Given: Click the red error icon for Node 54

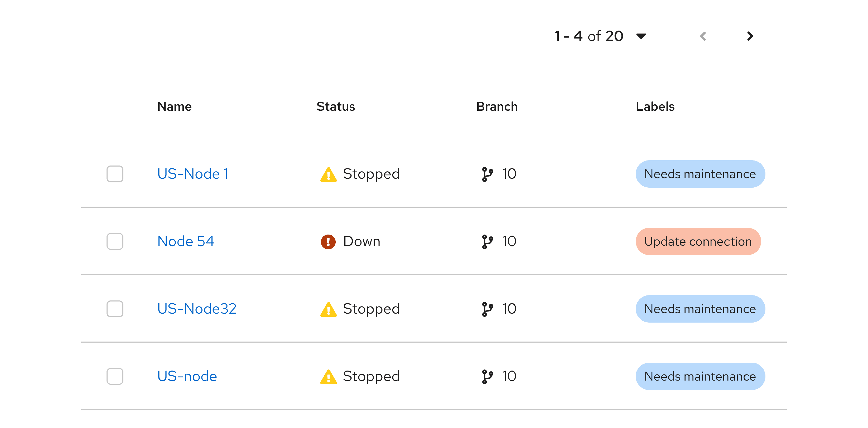Looking at the screenshot, I should [x=328, y=241].
